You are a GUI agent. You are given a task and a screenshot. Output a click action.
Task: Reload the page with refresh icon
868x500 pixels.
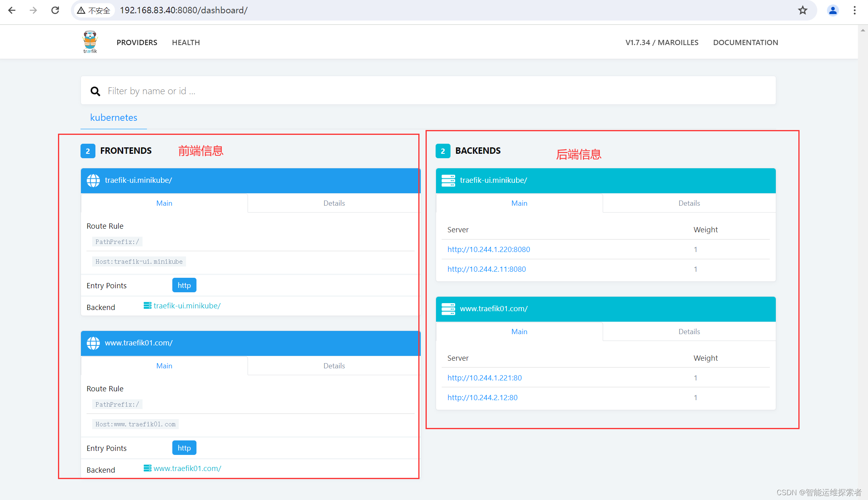coord(55,10)
